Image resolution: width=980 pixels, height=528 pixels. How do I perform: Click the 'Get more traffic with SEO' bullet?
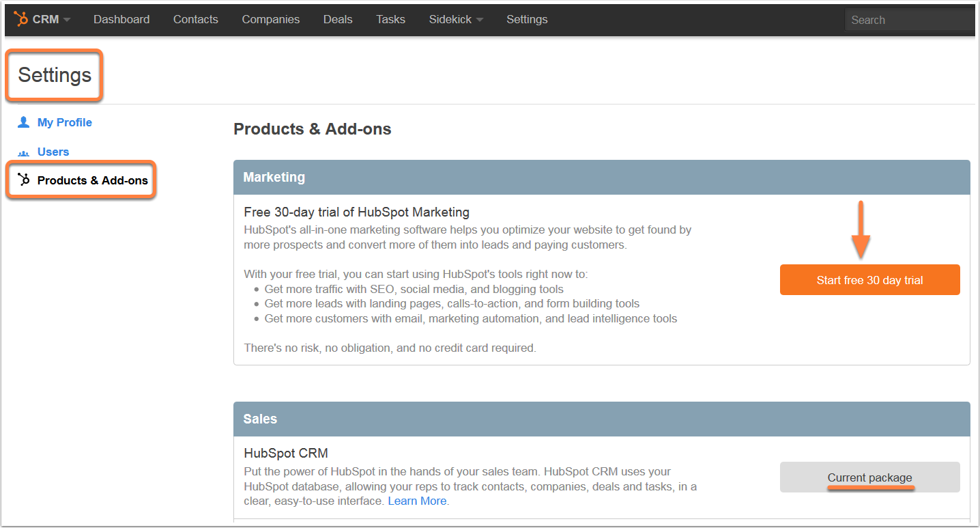click(414, 289)
